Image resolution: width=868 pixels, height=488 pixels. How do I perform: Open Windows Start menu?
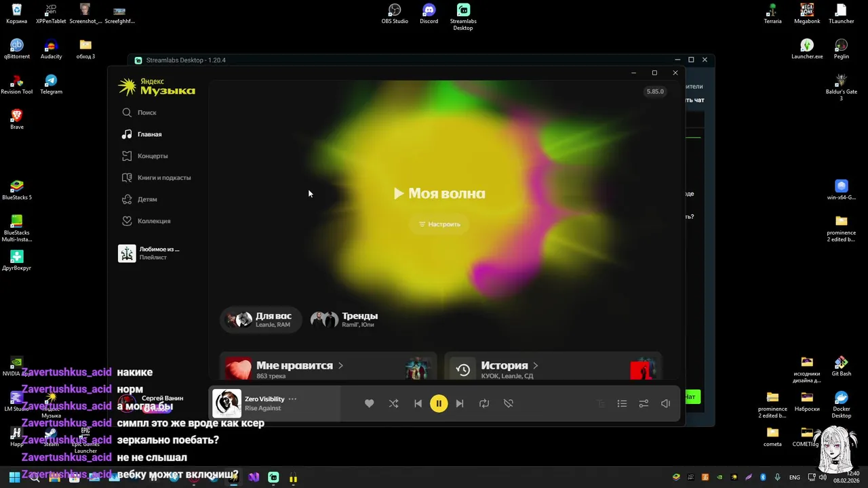point(14,477)
